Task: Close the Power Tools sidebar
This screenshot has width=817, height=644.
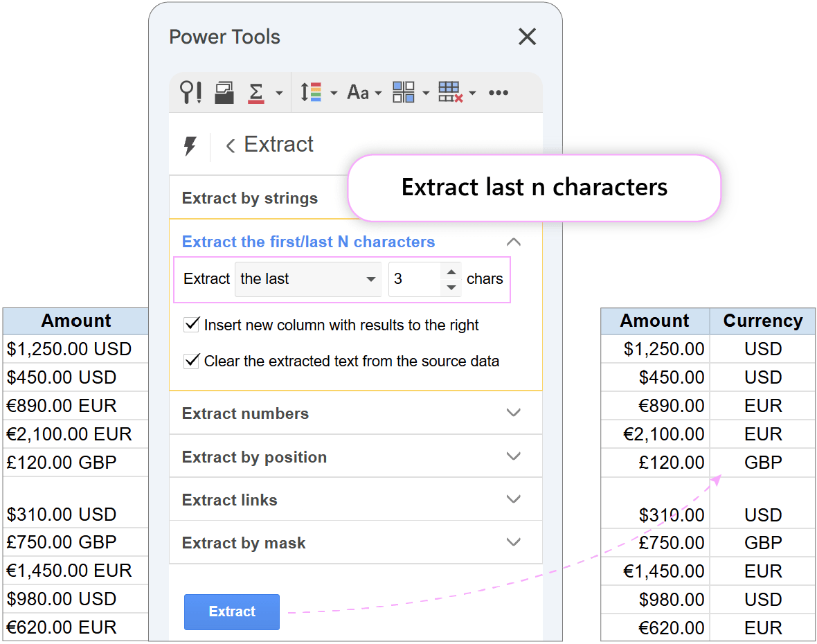Action: (528, 37)
